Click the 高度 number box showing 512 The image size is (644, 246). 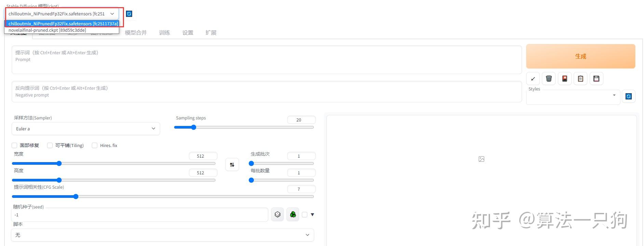(x=203, y=173)
